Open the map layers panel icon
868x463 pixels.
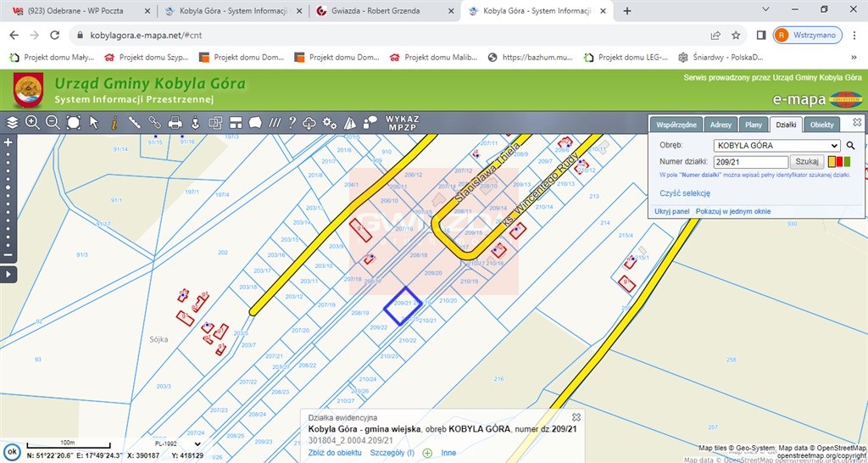(x=12, y=123)
